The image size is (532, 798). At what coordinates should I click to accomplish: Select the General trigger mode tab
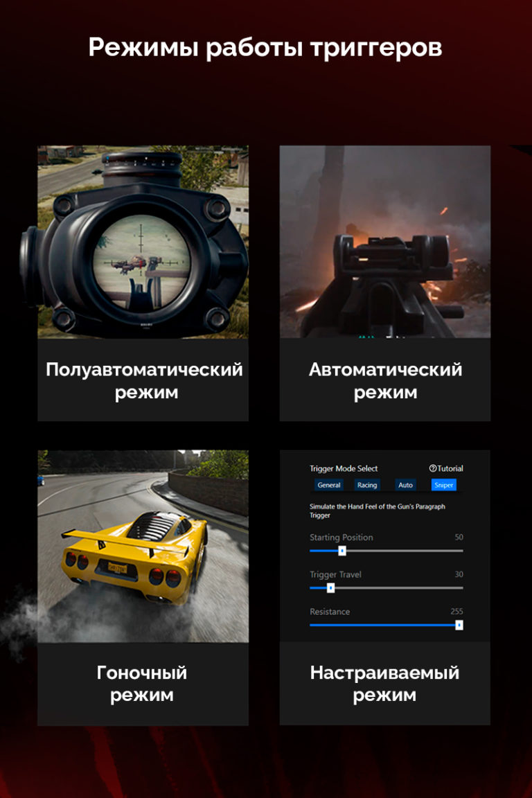[329, 485]
